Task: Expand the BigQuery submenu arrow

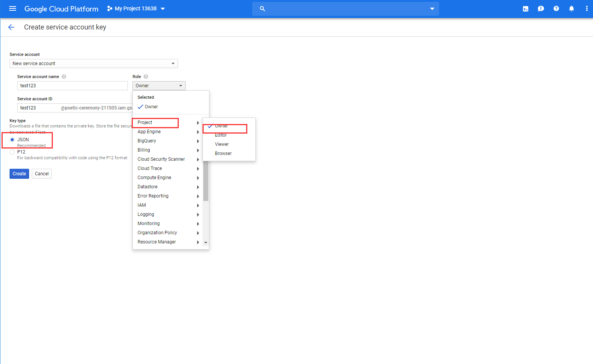Action: (198, 141)
